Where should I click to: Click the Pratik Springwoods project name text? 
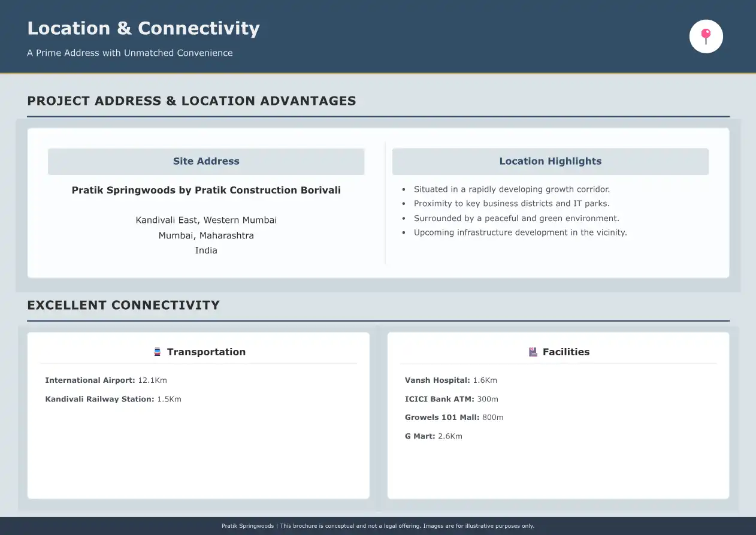tap(206, 190)
